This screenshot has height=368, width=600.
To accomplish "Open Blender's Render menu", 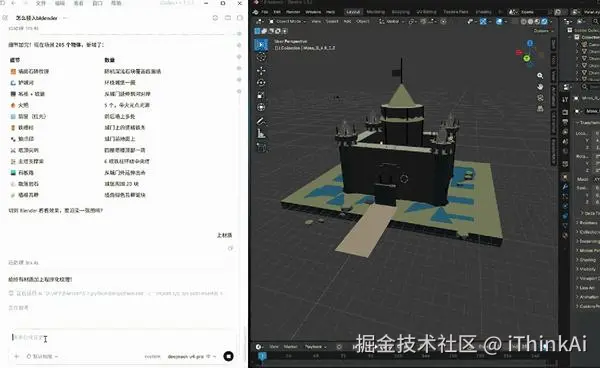I will (x=293, y=12).
